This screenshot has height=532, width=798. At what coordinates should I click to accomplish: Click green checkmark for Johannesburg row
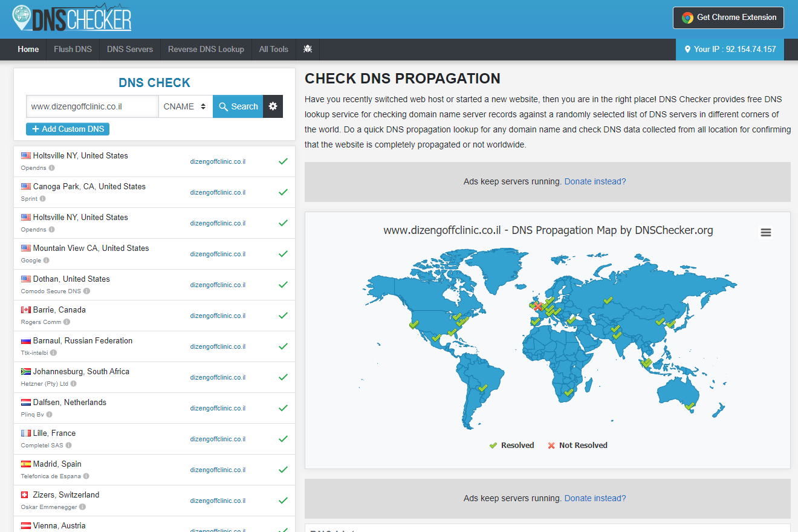click(x=282, y=377)
